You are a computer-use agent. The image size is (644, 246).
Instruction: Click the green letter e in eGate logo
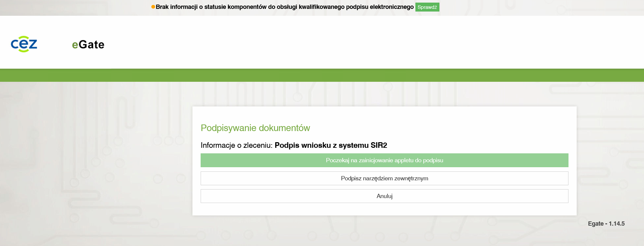coord(75,45)
